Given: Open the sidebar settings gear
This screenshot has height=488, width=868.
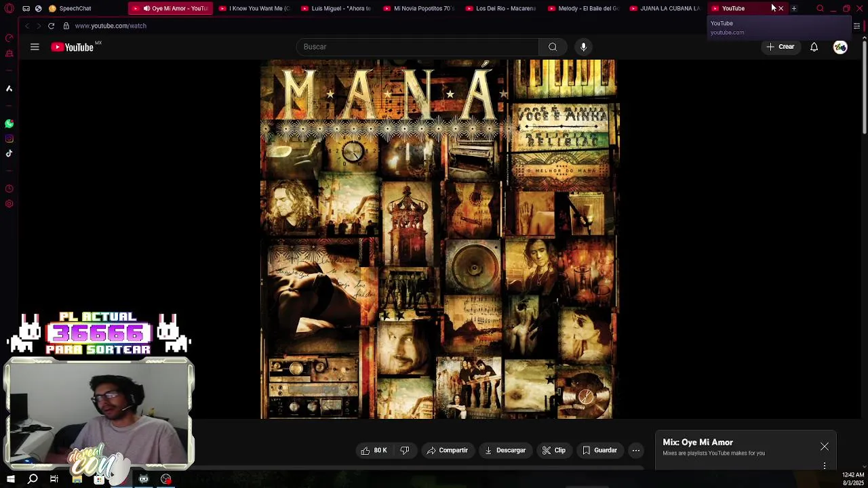Looking at the screenshot, I should pyautogui.click(x=9, y=204).
